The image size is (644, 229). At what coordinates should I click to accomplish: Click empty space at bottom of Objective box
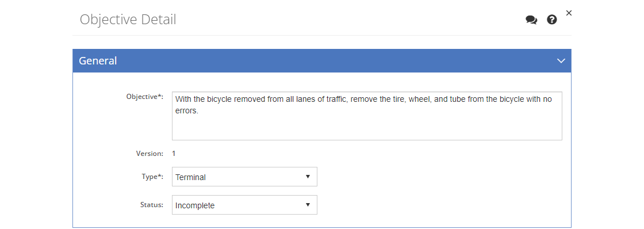pyautogui.click(x=367, y=131)
